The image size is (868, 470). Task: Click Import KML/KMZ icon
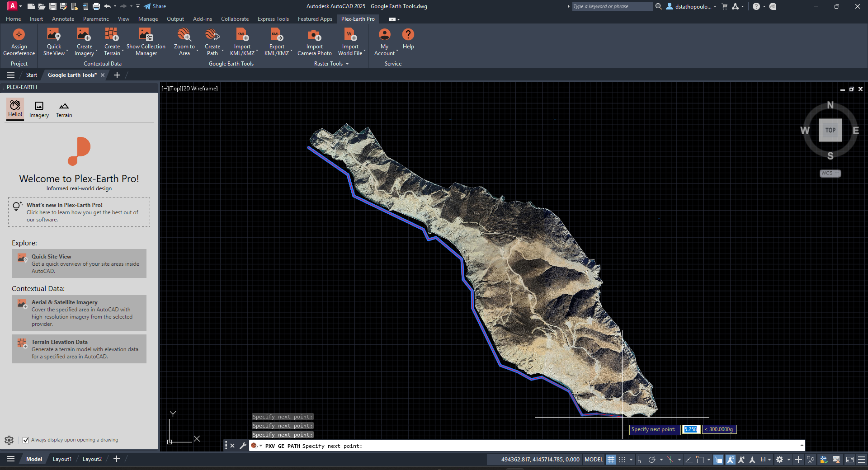point(242,35)
